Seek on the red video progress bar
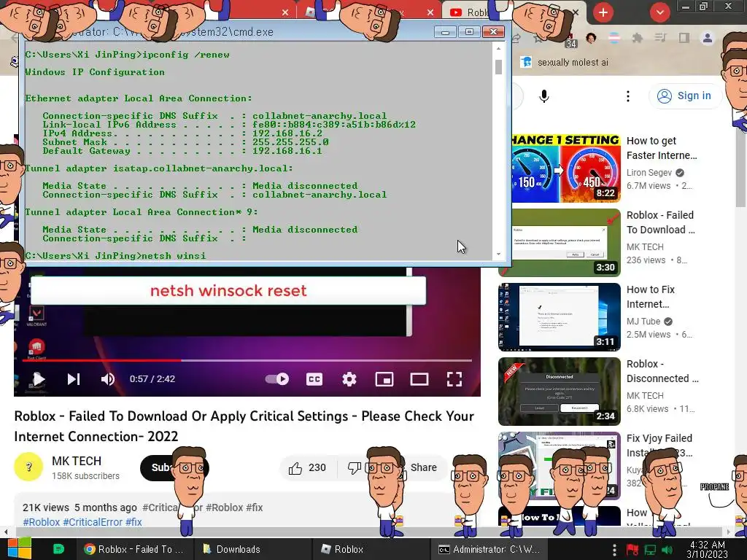The height and width of the screenshot is (560, 747). (x=247, y=360)
